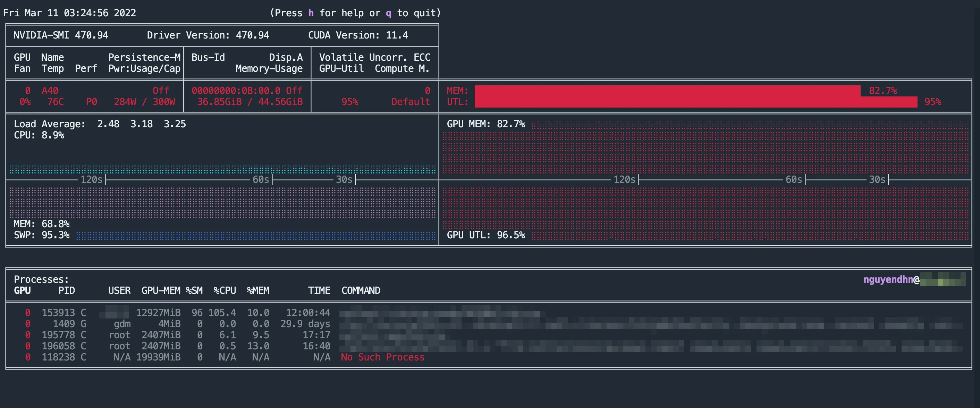980x408 pixels.
Task: Click the PID column header
Action: tap(67, 291)
